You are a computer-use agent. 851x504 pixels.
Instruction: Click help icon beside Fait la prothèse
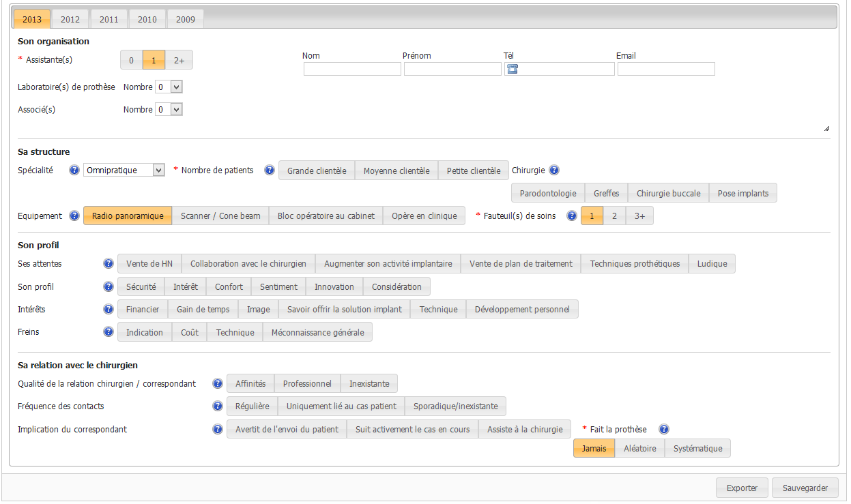(663, 430)
